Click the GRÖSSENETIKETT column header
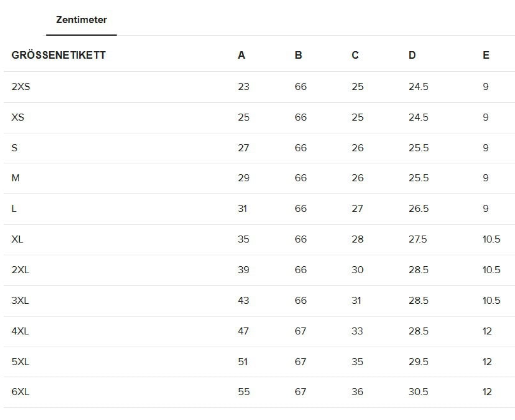This screenshot has height=420, width=515. click(x=59, y=55)
